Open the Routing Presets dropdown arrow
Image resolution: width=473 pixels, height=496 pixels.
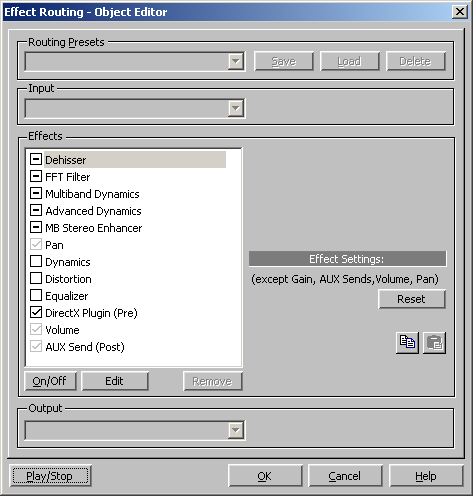point(236,61)
